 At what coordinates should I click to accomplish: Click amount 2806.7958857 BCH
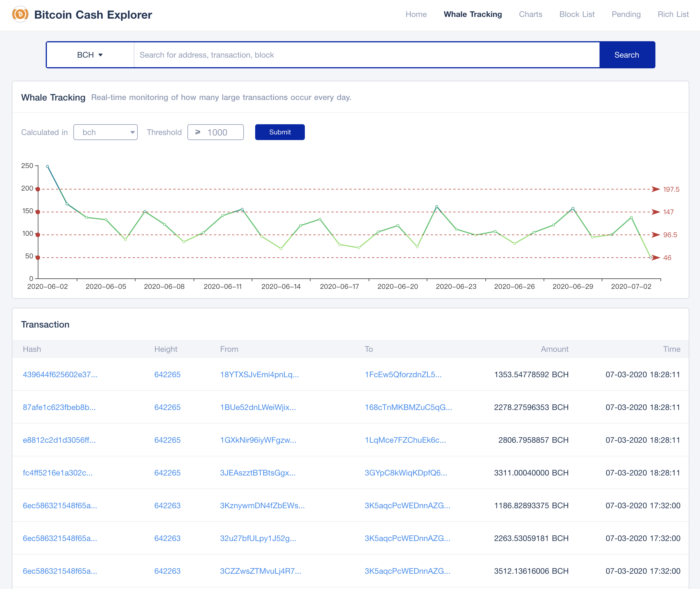pos(533,440)
